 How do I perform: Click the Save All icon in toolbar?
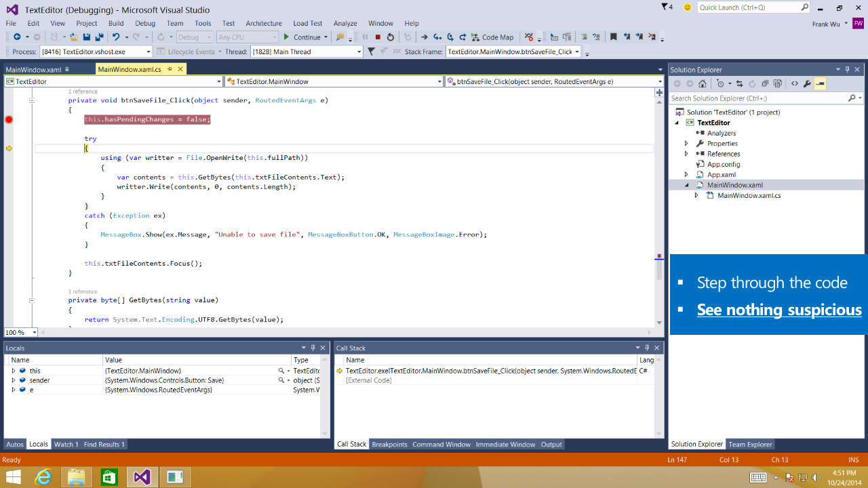pyautogui.click(x=99, y=37)
